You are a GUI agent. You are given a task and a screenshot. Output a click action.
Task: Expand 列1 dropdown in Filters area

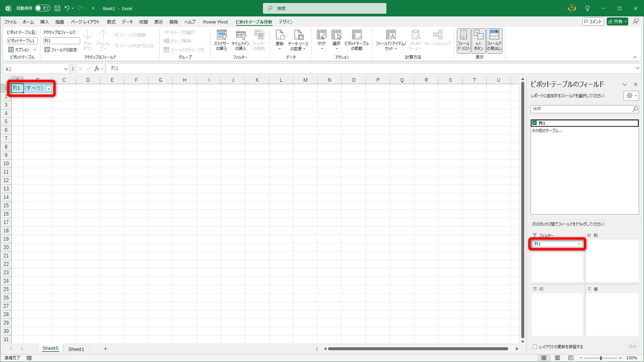[579, 244]
